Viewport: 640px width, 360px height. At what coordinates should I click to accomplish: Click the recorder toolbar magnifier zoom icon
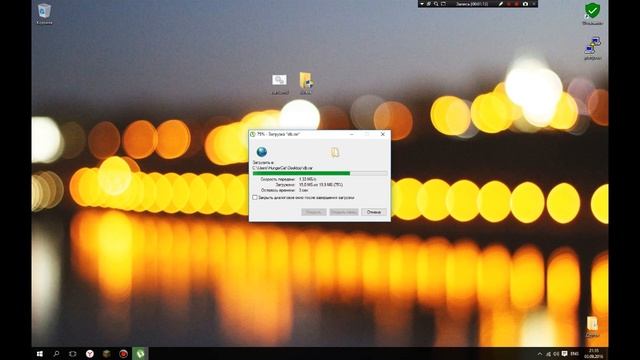point(436,4)
